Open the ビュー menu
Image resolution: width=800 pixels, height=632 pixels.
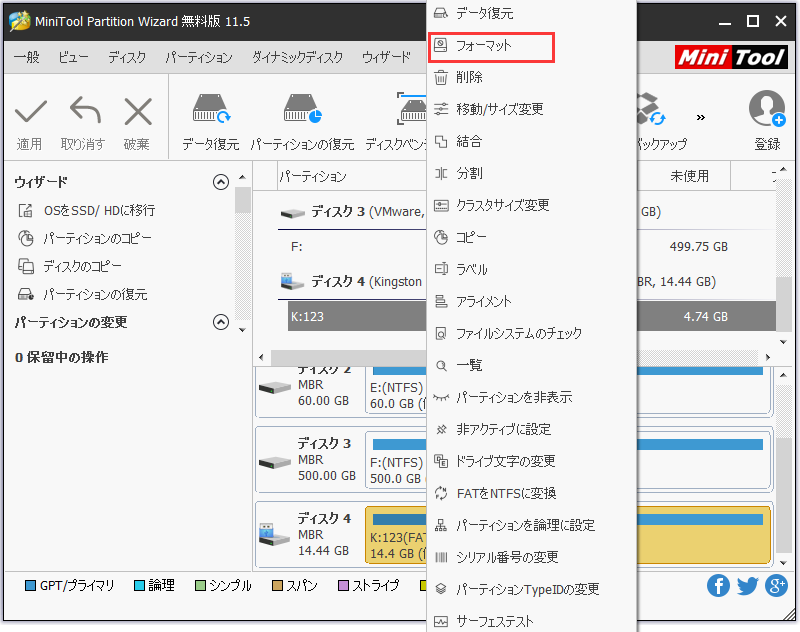click(73, 57)
